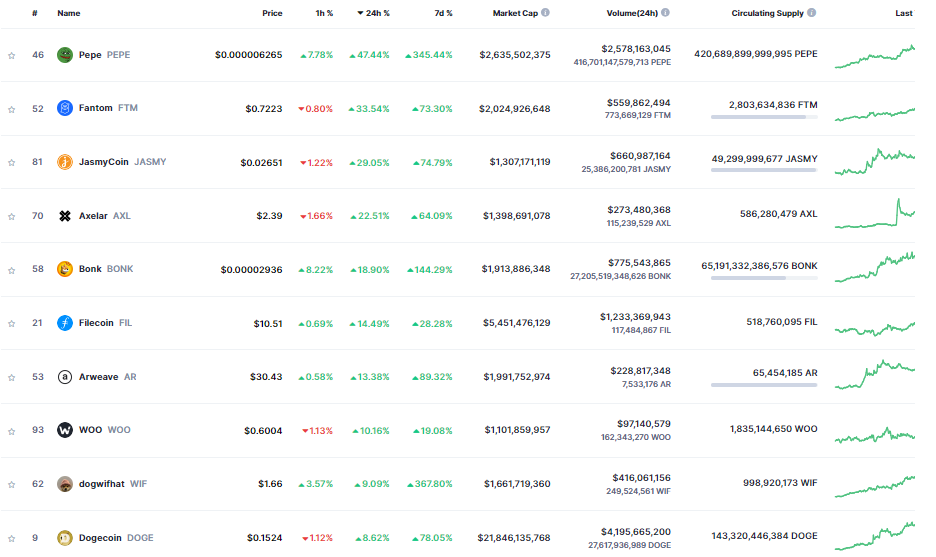This screenshot has width=936, height=557.
Task: Open the Dogecoin DOGE coin page
Action: coord(116,538)
